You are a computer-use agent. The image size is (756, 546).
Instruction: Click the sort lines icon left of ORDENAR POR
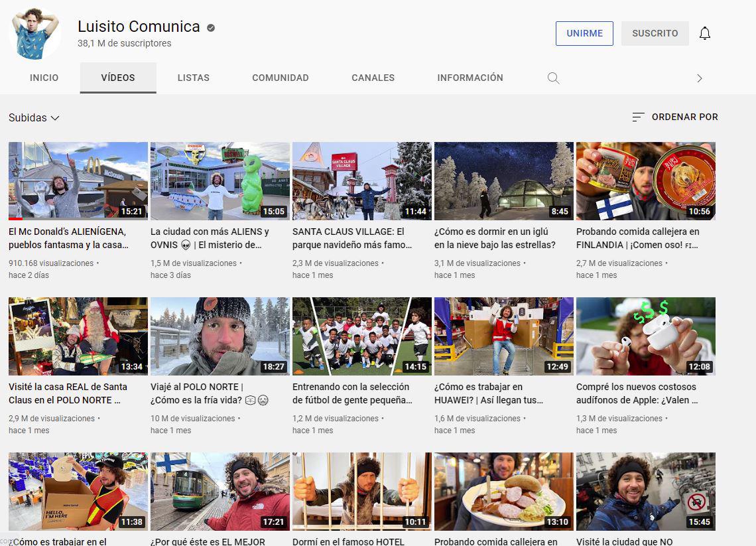point(638,117)
